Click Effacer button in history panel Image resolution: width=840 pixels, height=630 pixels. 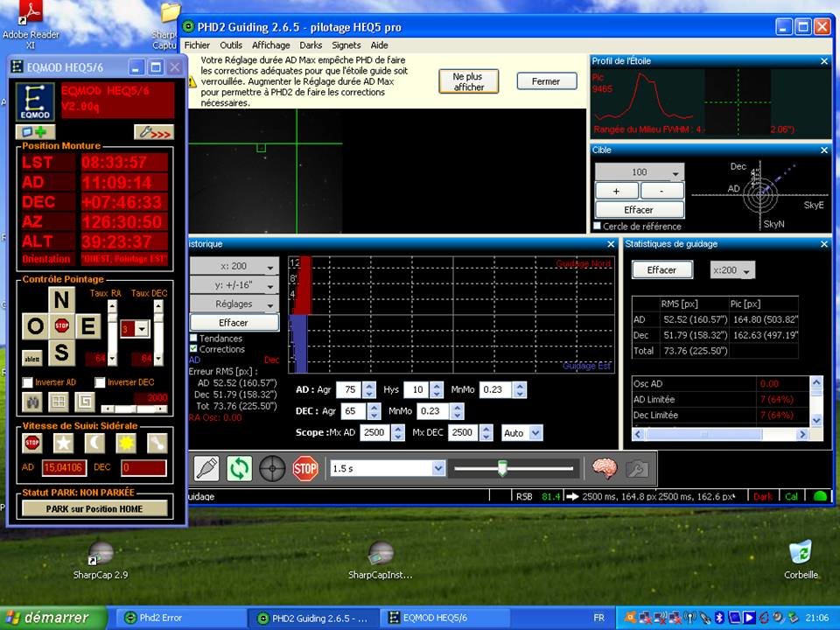pyautogui.click(x=234, y=323)
